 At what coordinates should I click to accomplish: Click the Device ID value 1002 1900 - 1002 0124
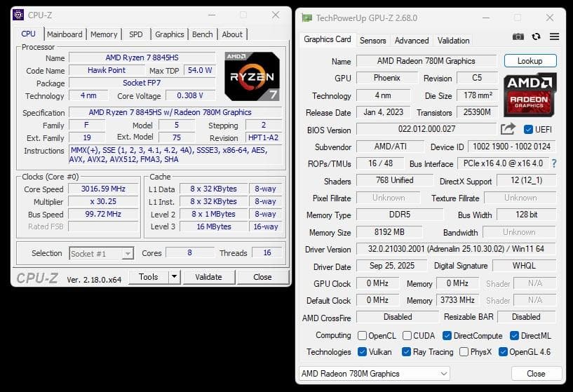point(511,147)
